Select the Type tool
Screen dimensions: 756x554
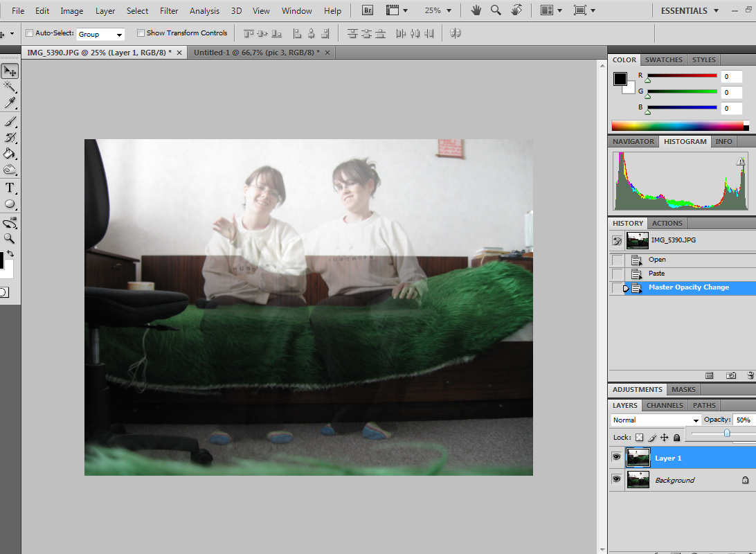pos(10,188)
